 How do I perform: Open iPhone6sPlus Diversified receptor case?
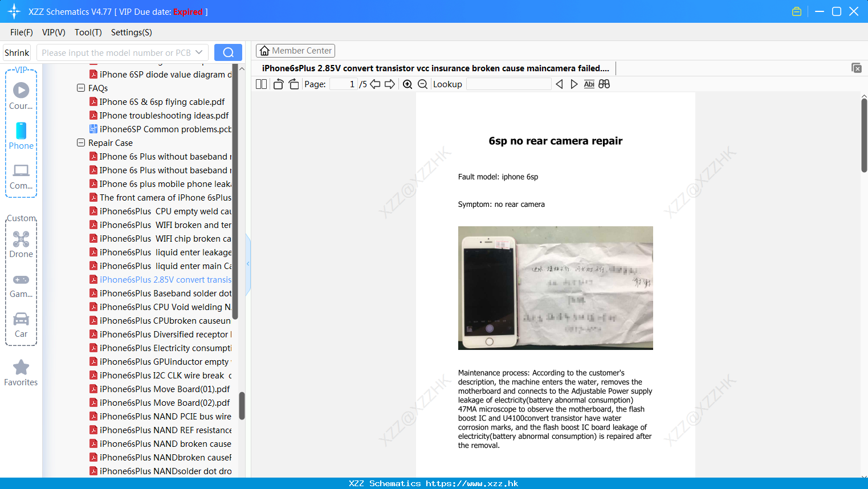point(161,334)
